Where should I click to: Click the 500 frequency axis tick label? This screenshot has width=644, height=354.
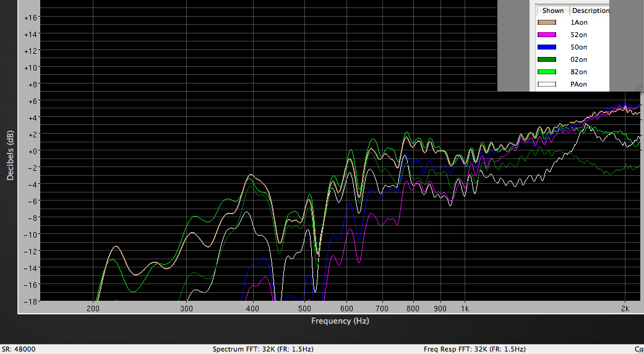(304, 308)
